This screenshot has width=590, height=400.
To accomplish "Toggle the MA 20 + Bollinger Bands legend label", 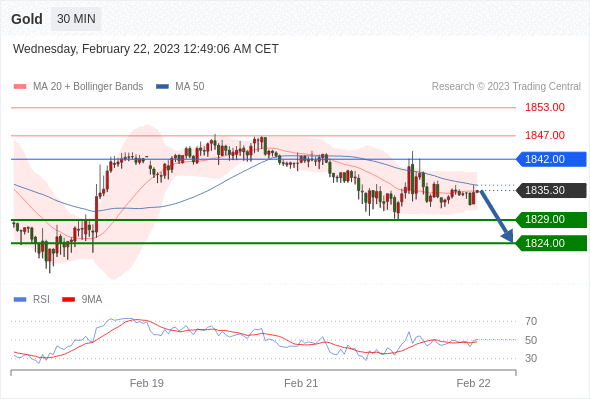I will tap(88, 87).
